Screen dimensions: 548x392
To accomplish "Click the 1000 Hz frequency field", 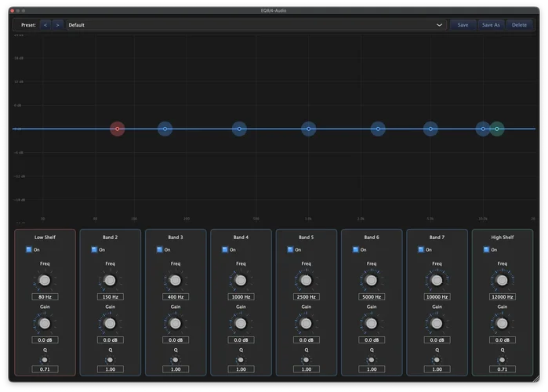I will point(241,296).
